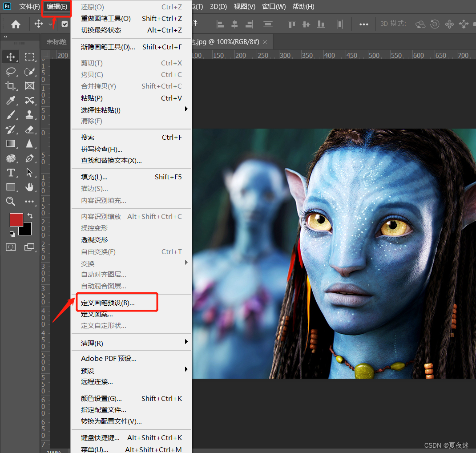Open more align options ellipsis
The image size is (476, 453).
click(x=364, y=24)
